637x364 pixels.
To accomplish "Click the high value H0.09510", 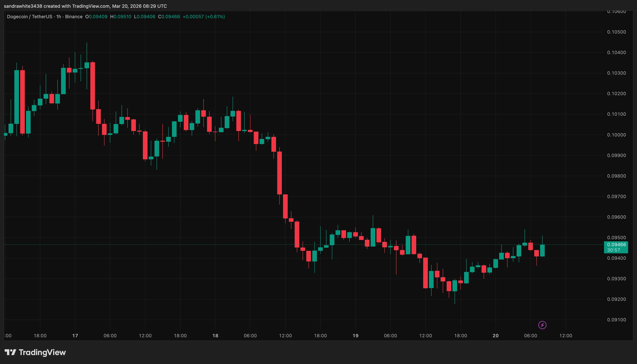I will click(x=121, y=16).
